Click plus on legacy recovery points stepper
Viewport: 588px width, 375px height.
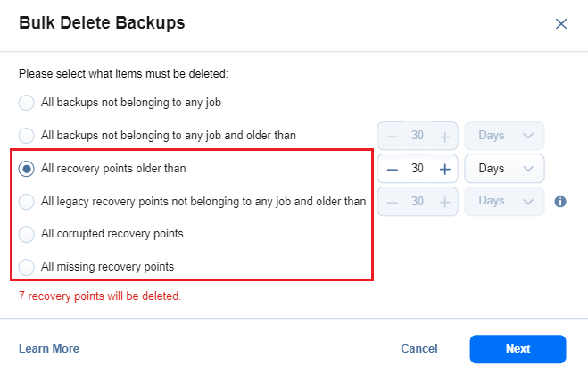pos(445,201)
